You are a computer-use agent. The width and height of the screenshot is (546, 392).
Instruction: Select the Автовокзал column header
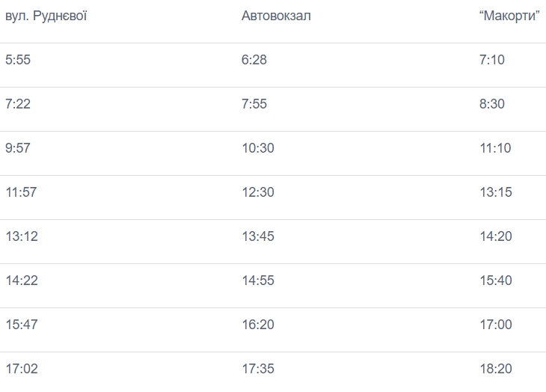pyautogui.click(x=276, y=16)
